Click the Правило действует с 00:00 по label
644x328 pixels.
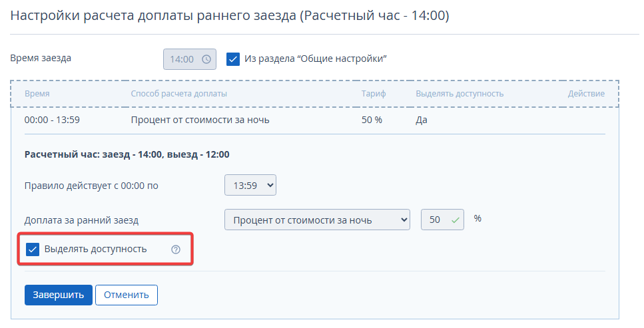[91, 186]
